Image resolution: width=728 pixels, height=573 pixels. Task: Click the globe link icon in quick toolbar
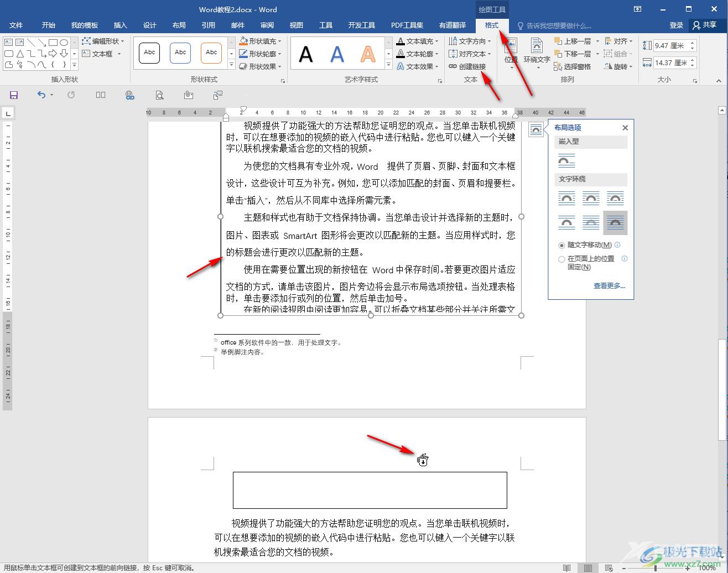(129, 95)
